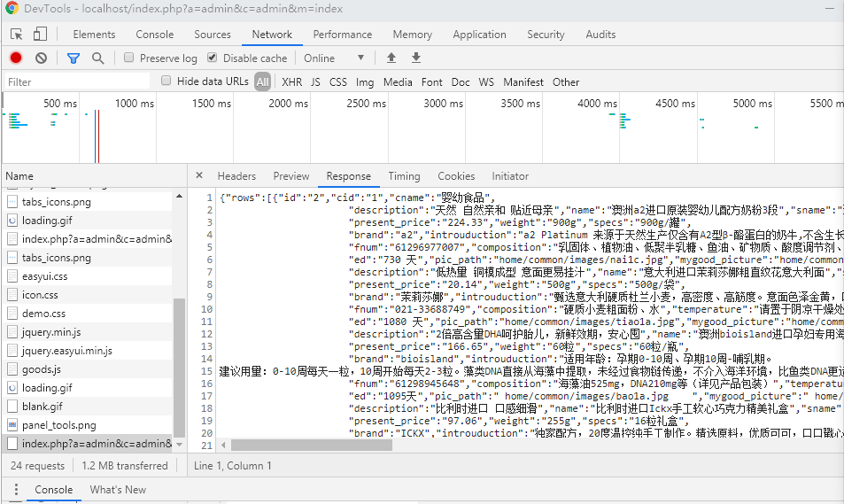Enable the Preserve log checkbox
This screenshot has height=504, width=844.
128,58
